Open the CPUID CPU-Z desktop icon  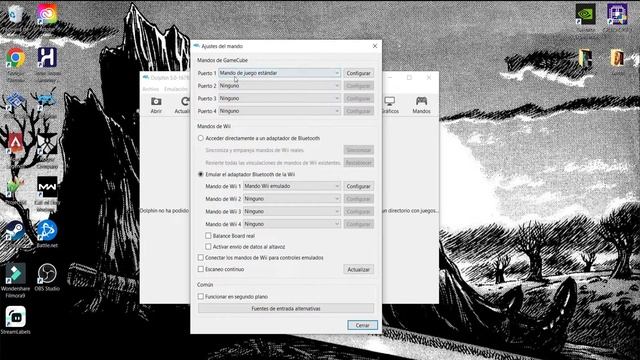point(617,15)
